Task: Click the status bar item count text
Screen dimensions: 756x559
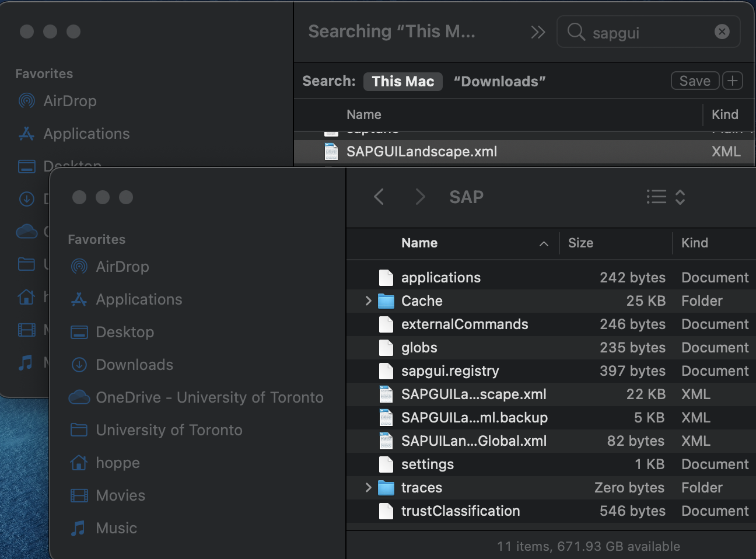Action: point(589,546)
